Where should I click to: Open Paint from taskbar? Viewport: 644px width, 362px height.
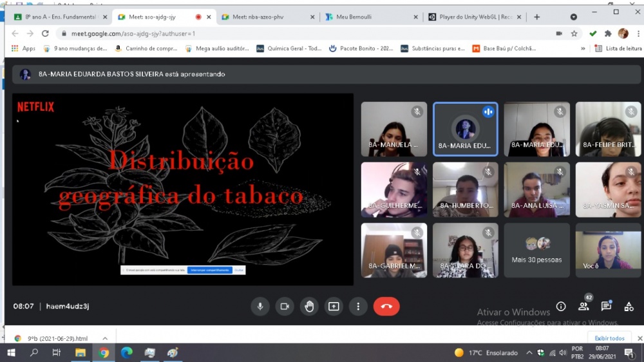click(x=173, y=353)
